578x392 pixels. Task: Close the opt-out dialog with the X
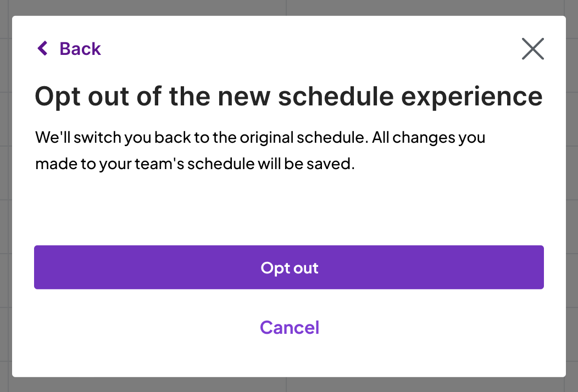click(x=532, y=49)
